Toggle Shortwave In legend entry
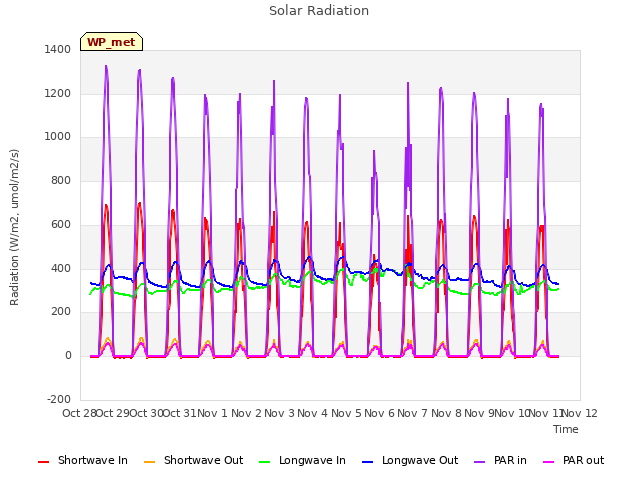The height and width of the screenshot is (480, 640). (x=83, y=460)
